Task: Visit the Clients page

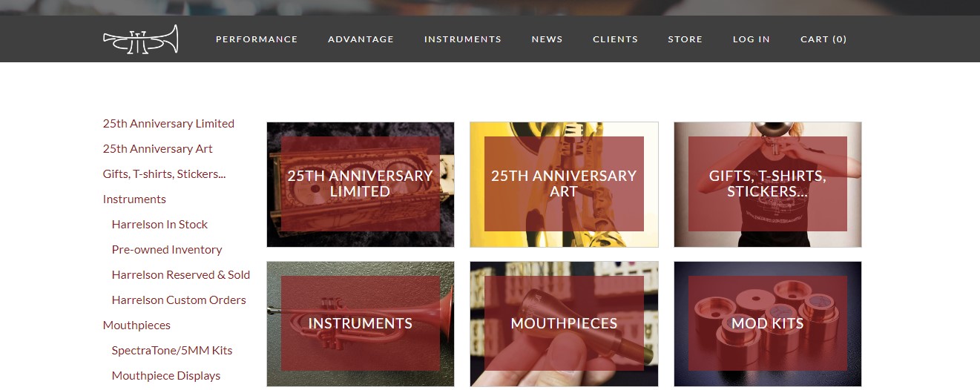Action: (x=616, y=39)
